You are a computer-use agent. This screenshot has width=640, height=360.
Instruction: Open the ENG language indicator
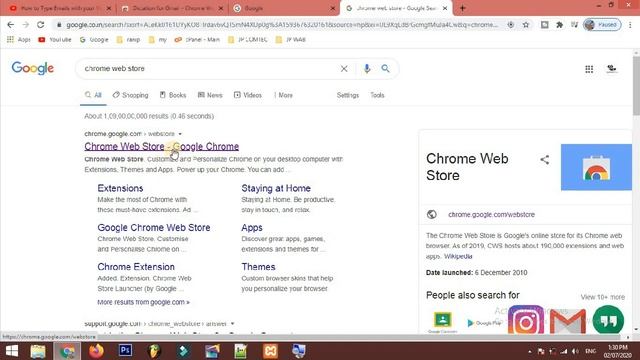tap(590, 351)
